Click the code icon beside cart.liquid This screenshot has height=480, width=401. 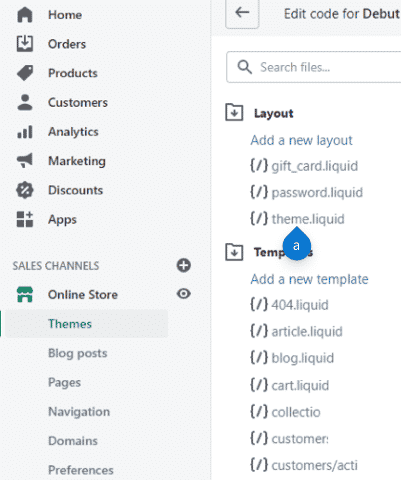click(x=259, y=385)
